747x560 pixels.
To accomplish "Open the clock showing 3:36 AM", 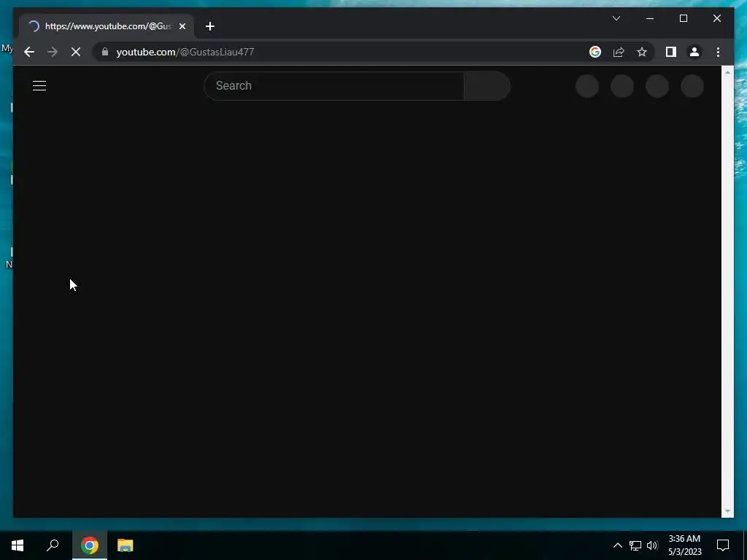I will click(x=684, y=545).
